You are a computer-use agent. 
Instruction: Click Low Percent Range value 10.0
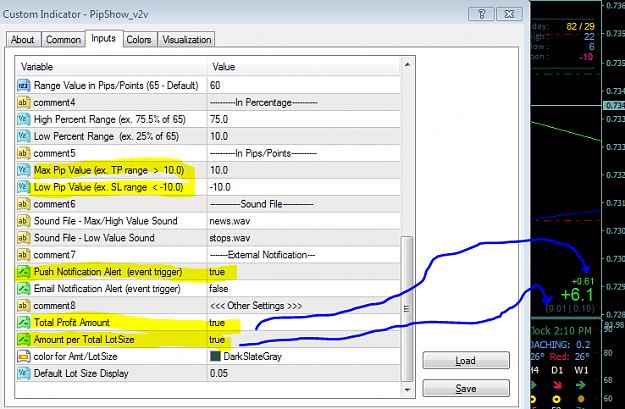point(303,136)
